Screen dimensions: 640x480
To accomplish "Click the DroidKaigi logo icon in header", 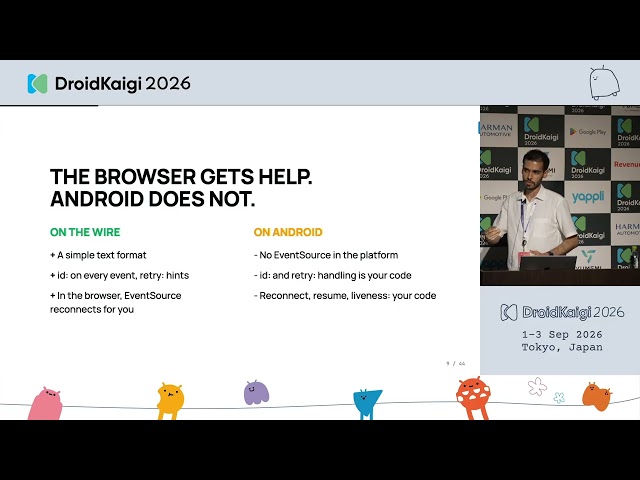I will [38, 84].
